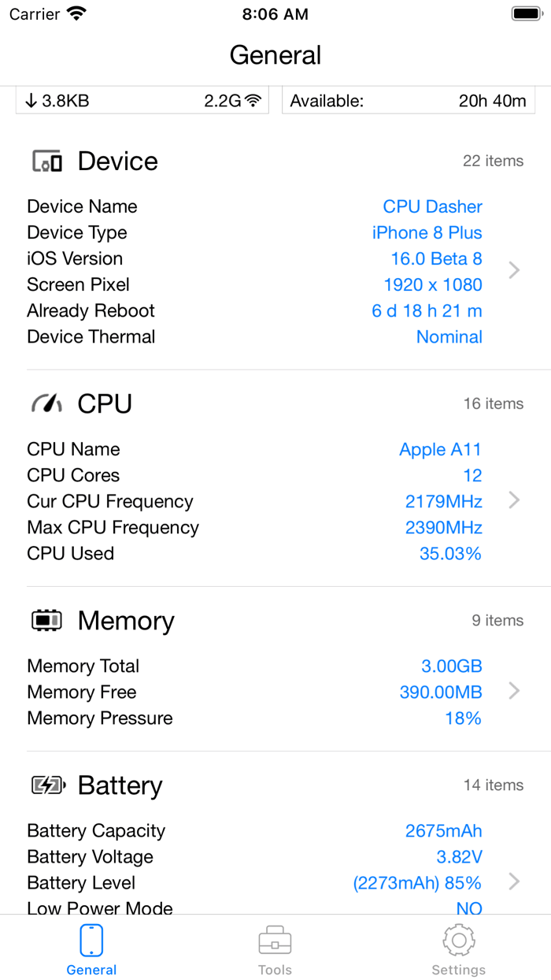Expand Memory details with its chevron
Screen dimensions: 551x980
coord(513,691)
